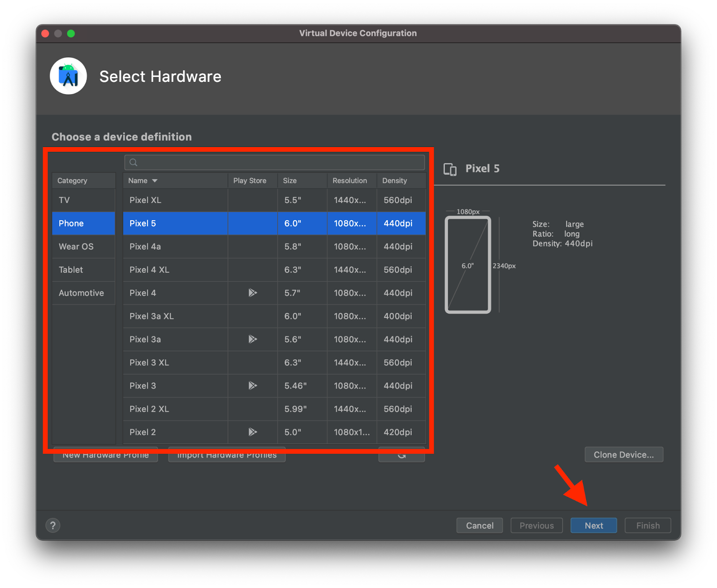Click the 1080x1... resolution cell
The height and width of the screenshot is (588, 717).
click(352, 432)
